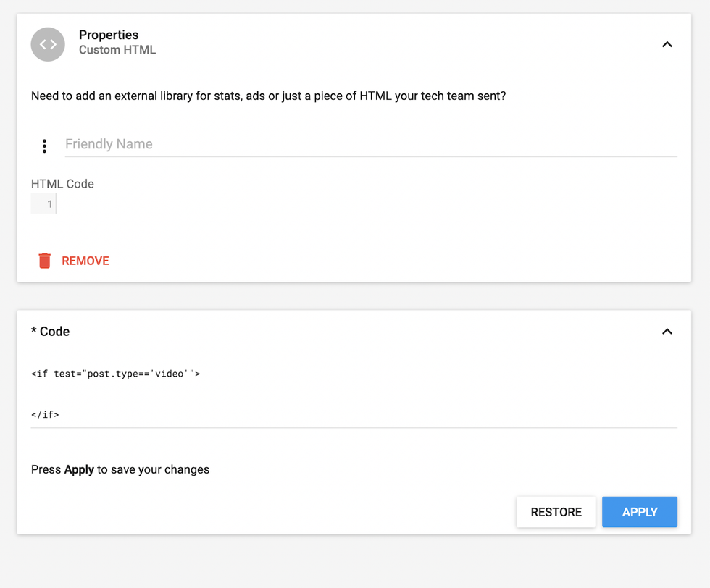Click the 'Press Apply to save' hint
This screenshot has width=710, height=588.
[120, 469]
